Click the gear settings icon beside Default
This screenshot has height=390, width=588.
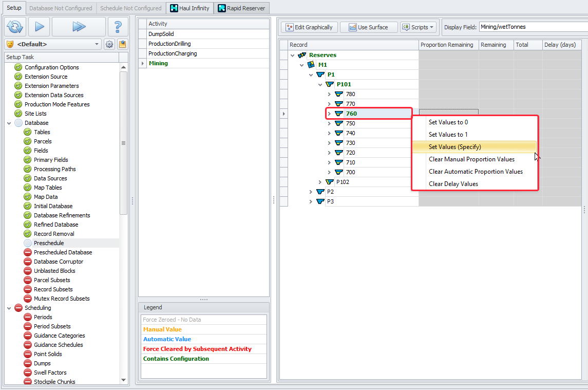coord(109,44)
